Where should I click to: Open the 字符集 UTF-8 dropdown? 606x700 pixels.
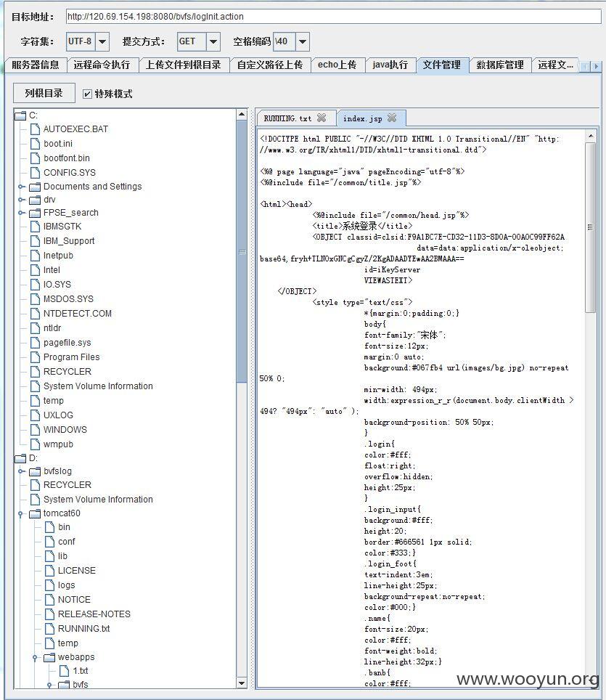(102, 41)
